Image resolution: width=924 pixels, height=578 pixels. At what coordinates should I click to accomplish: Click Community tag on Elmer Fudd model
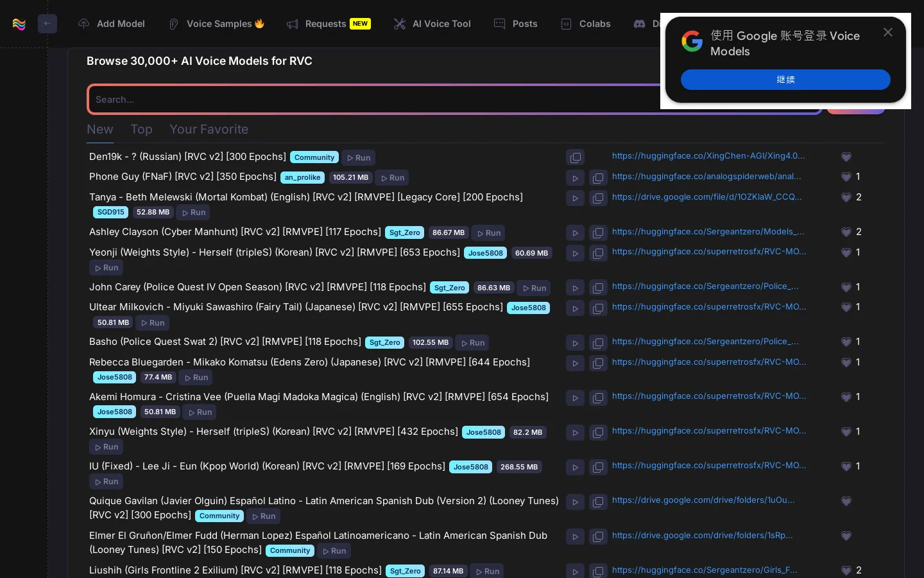point(290,551)
